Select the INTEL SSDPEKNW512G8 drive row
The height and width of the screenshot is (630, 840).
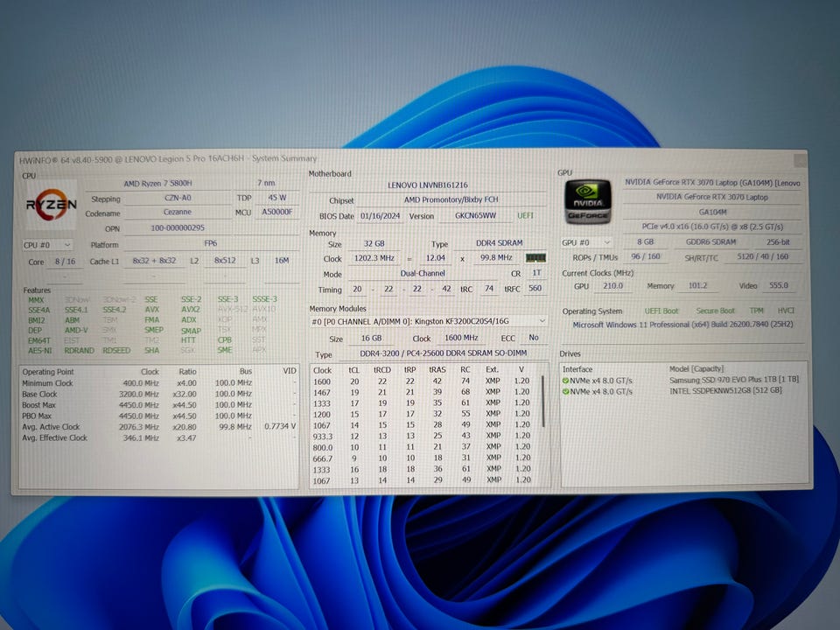[x=681, y=391]
